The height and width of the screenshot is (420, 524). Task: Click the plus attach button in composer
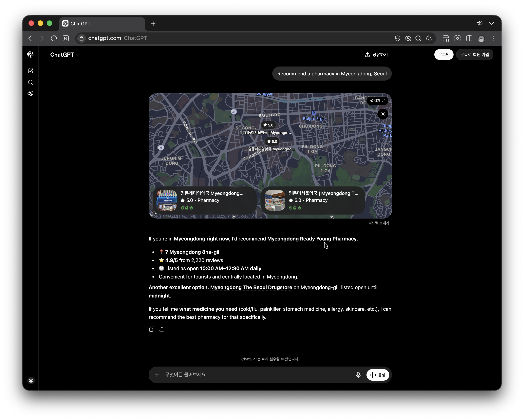157,375
